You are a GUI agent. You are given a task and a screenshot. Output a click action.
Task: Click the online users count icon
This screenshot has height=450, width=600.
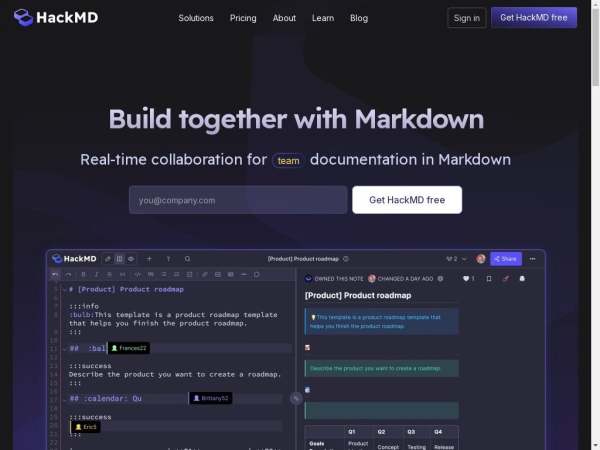coord(452,259)
